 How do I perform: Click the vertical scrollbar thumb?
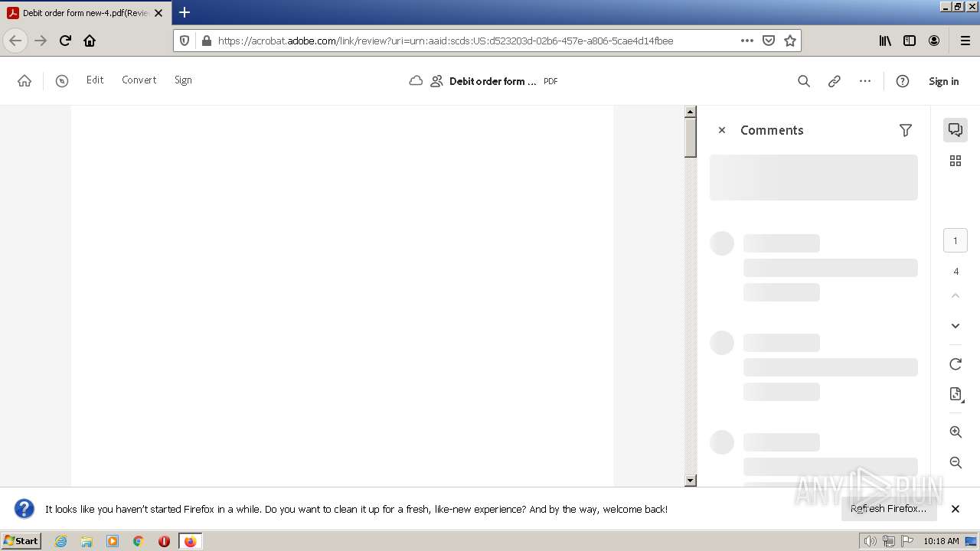(x=690, y=138)
